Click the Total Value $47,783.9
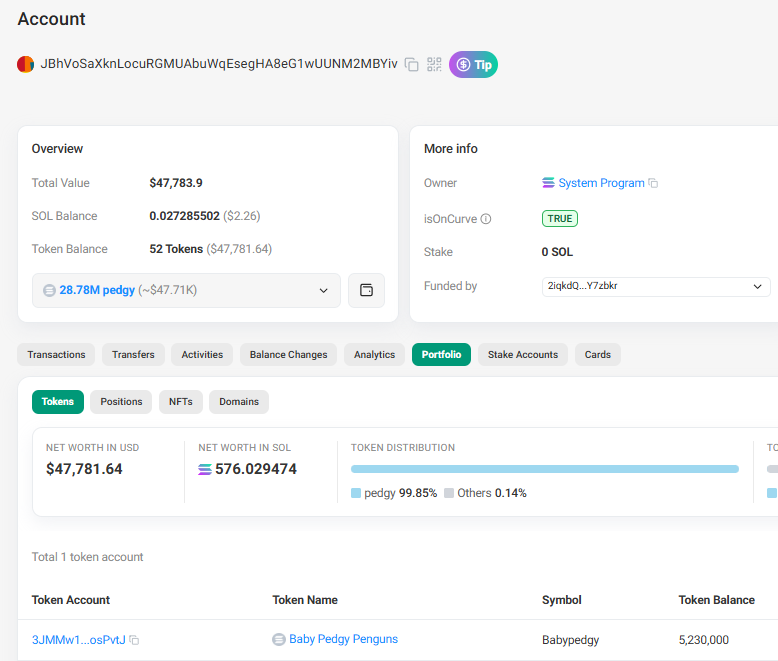Screen dimensions: 778x661 coord(176,183)
